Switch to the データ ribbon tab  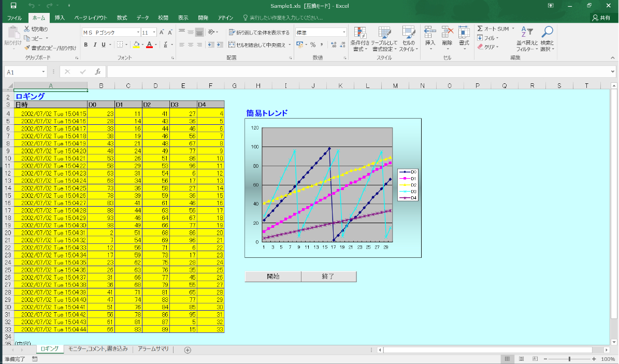coord(142,17)
